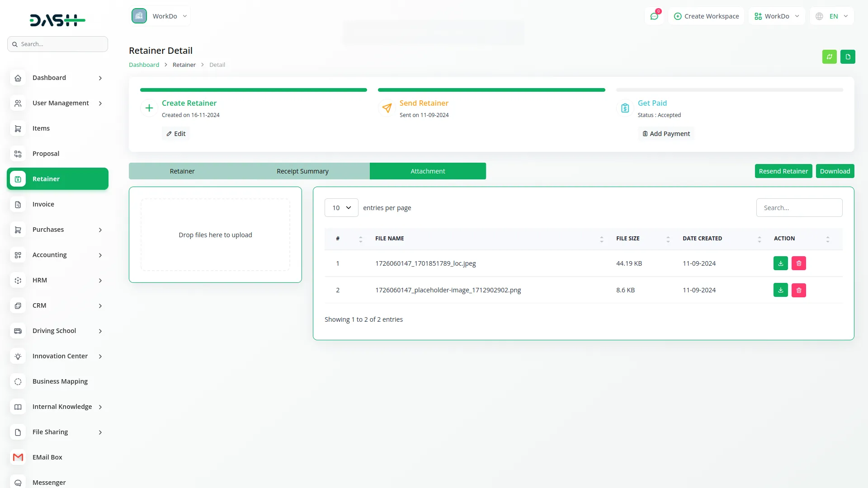
Task: Download the placeholder-image png file
Action: click(x=780, y=290)
